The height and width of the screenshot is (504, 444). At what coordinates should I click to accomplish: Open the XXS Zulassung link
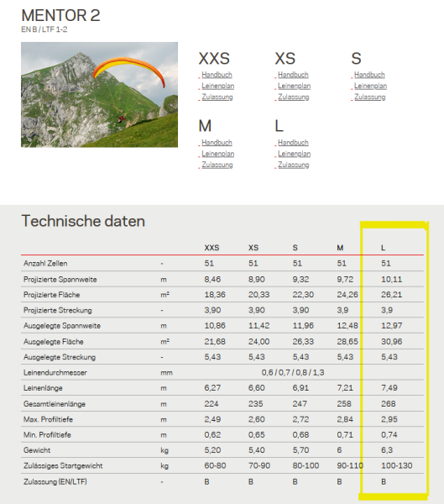(217, 97)
